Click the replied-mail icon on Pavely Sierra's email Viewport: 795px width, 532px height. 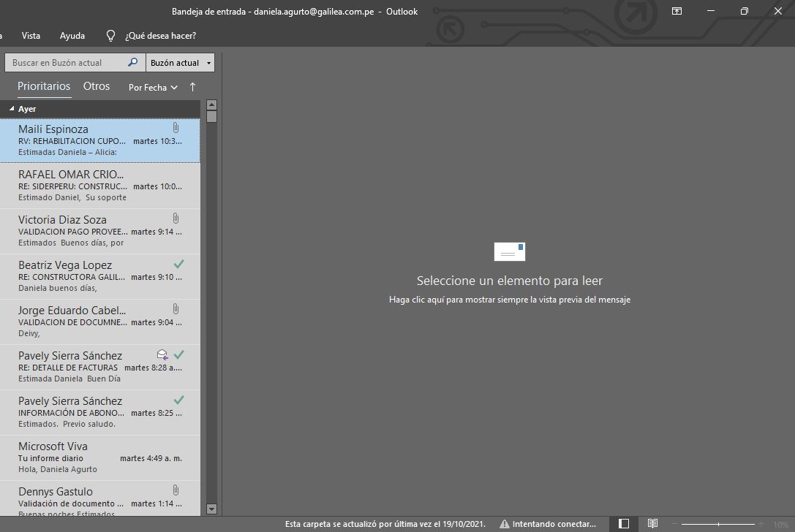(x=162, y=355)
